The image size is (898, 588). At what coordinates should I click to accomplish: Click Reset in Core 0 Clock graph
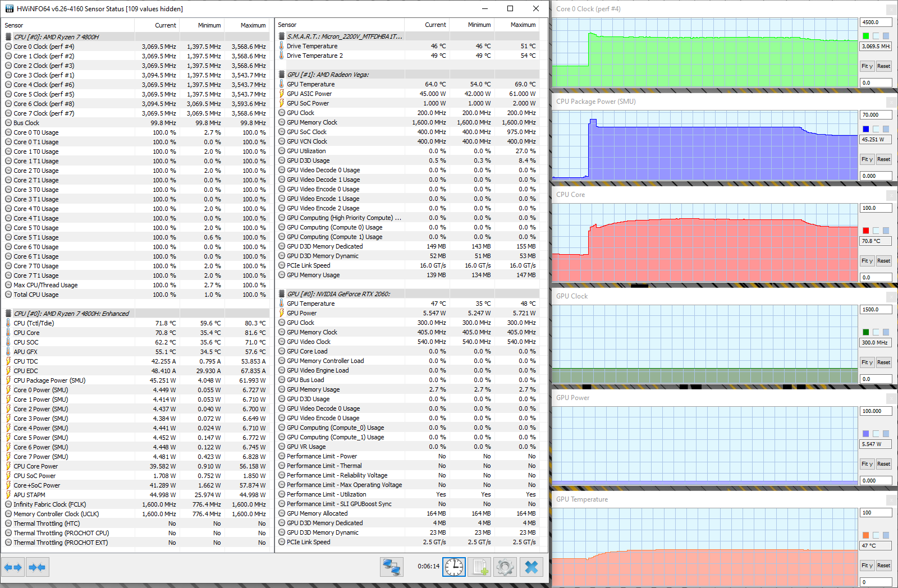884,66
